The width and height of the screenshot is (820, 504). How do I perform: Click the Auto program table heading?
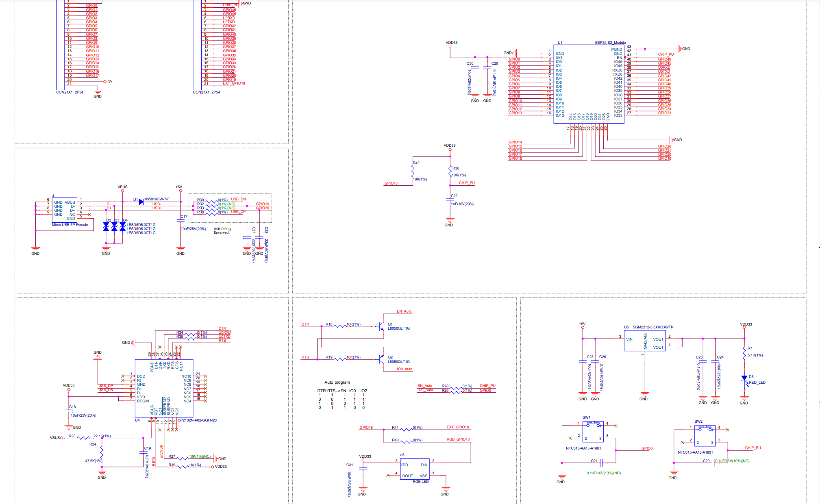[337, 382]
